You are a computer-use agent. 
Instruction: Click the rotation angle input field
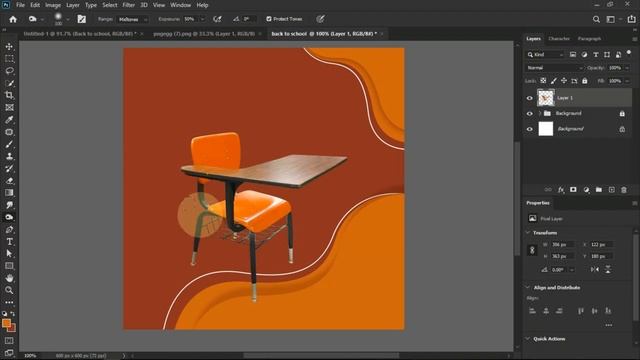pyautogui.click(x=560, y=270)
